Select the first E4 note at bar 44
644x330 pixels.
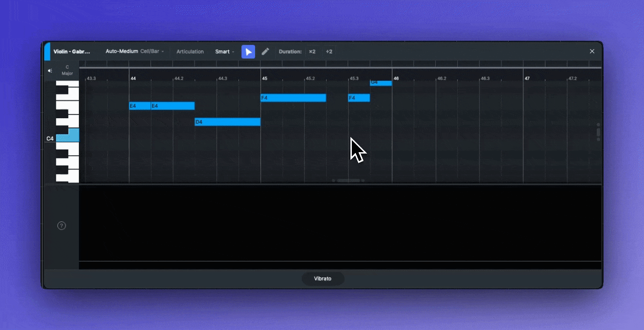click(x=140, y=106)
